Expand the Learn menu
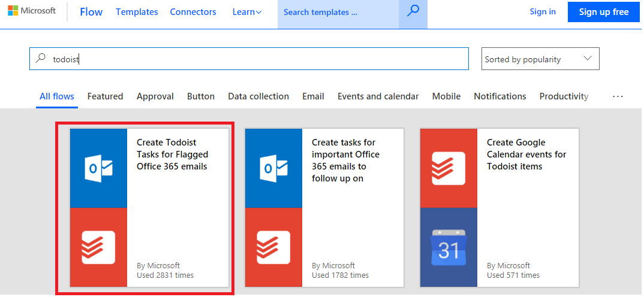Viewport: 644px width, 300px height. click(x=247, y=13)
